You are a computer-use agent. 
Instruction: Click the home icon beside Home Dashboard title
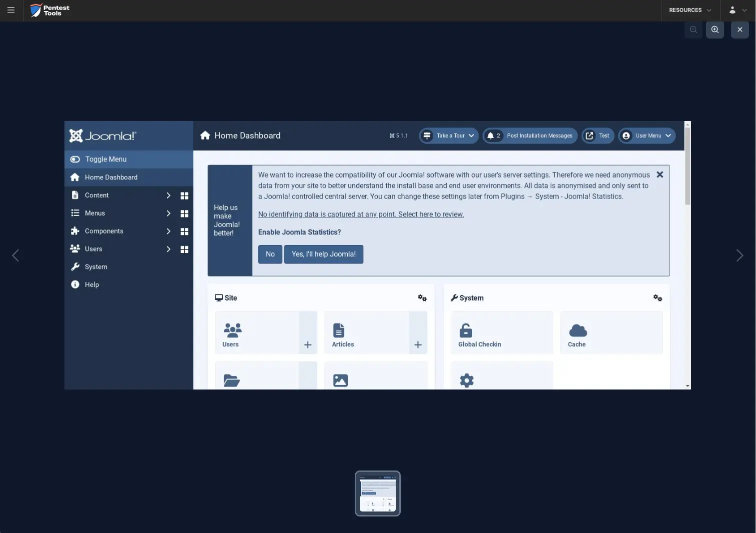(205, 135)
